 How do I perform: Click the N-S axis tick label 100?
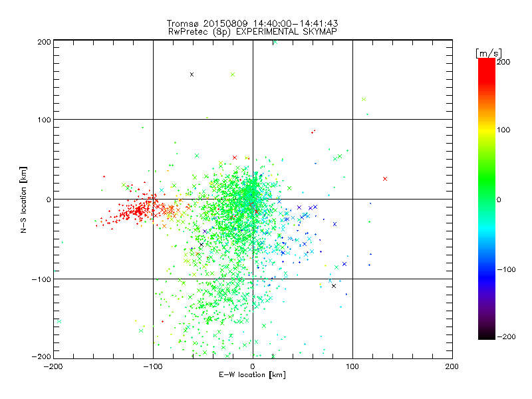44,120
